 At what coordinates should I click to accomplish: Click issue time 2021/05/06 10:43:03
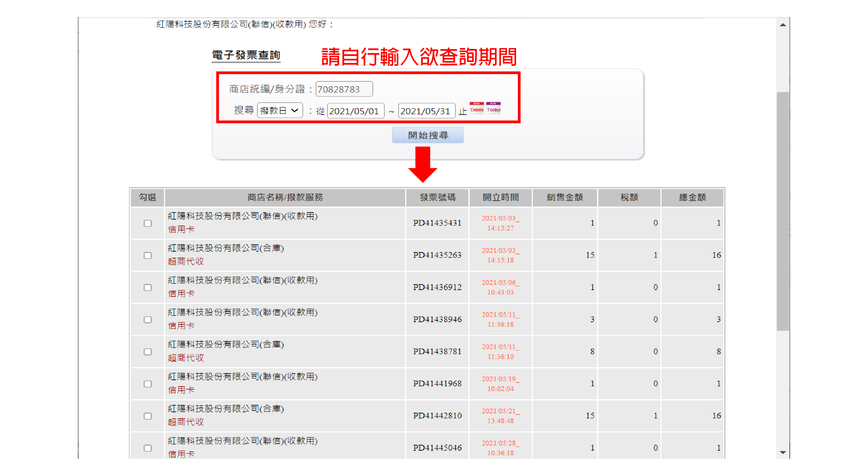tap(500, 287)
